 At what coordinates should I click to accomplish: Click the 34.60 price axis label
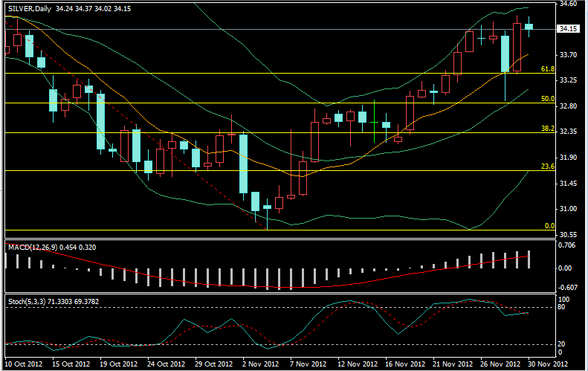pyautogui.click(x=568, y=4)
